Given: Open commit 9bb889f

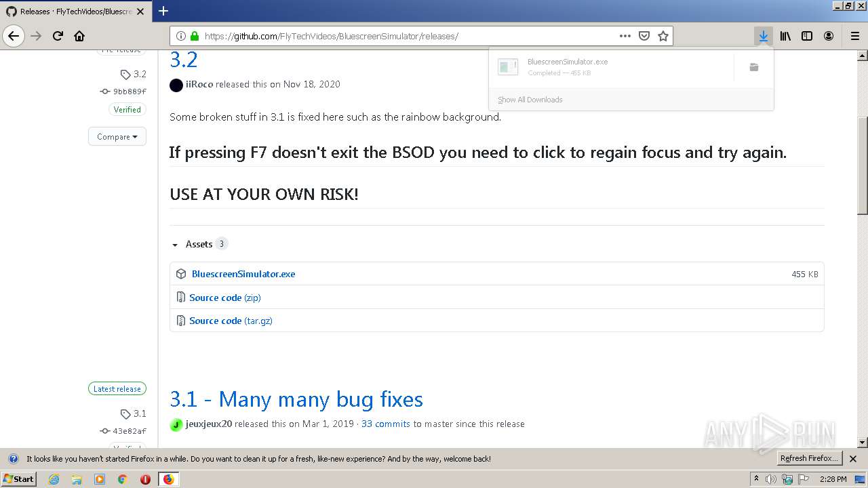Looking at the screenshot, I should coord(123,91).
